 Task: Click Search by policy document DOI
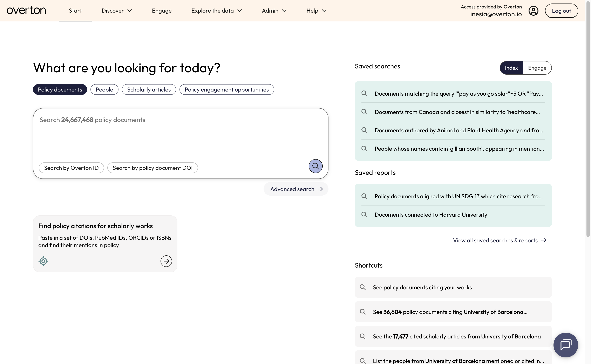[x=152, y=168]
